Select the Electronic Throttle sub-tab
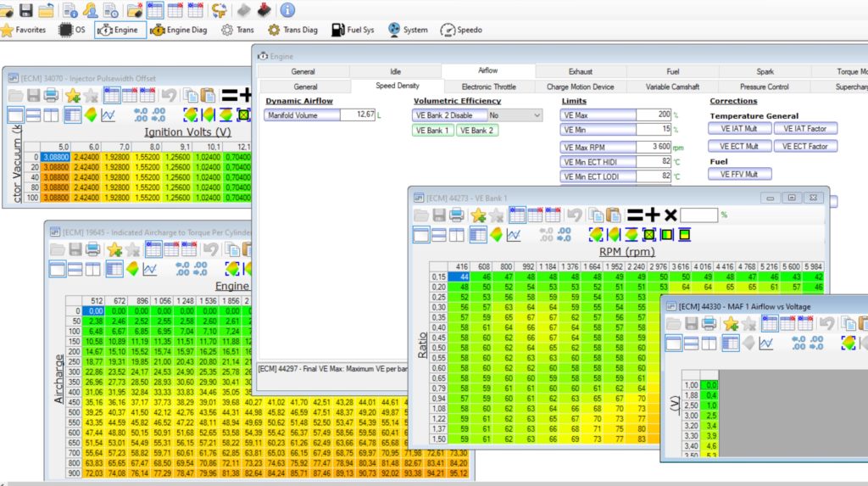Viewport: 868px width, 486px height. coord(488,87)
